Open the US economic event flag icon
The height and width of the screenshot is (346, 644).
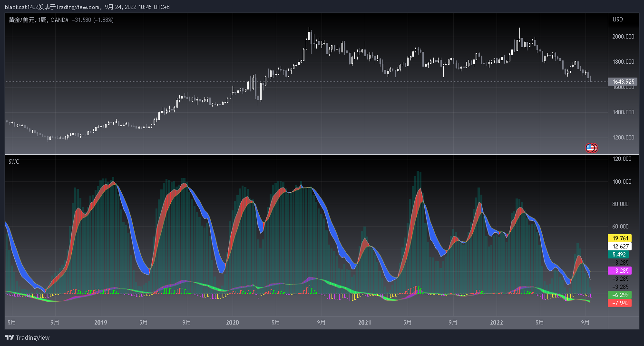pos(590,148)
